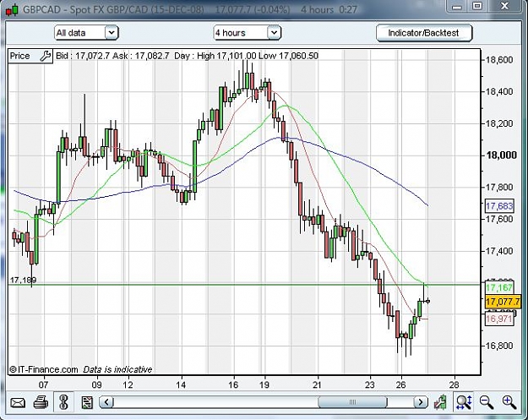The height and width of the screenshot is (420, 528).
Task: Click the date label 26 on axis
Action: pyautogui.click(x=400, y=385)
